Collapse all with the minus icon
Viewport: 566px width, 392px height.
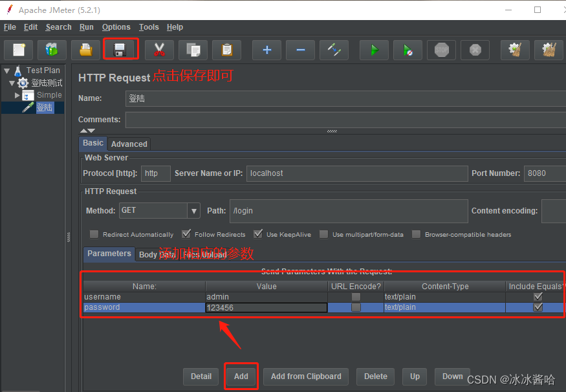(300, 50)
